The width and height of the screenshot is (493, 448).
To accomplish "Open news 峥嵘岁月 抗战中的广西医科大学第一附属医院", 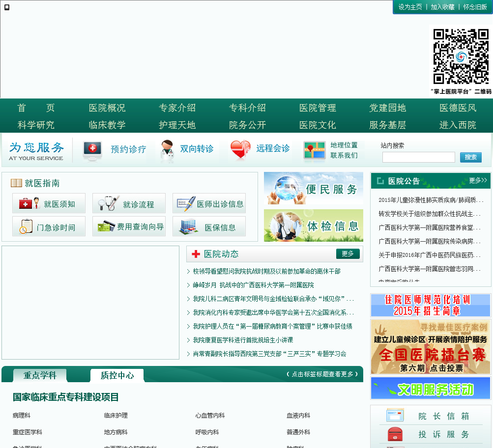I will pyautogui.click(x=253, y=285).
